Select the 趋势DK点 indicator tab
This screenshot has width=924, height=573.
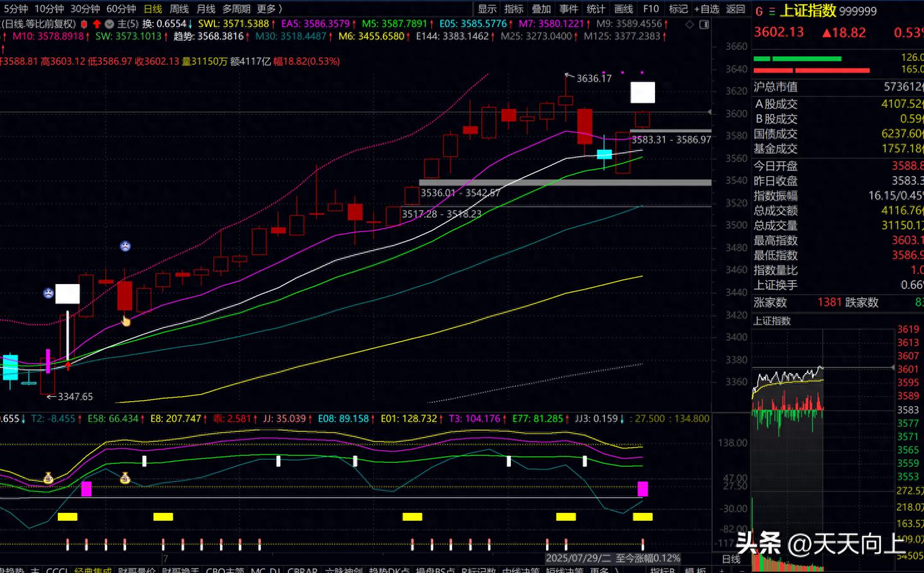(389, 569)
